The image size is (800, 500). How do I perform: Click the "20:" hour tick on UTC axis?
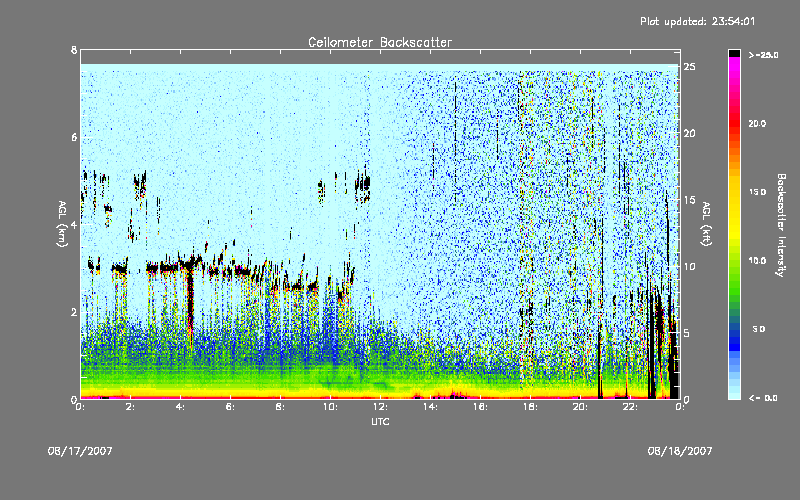[581, 407]
